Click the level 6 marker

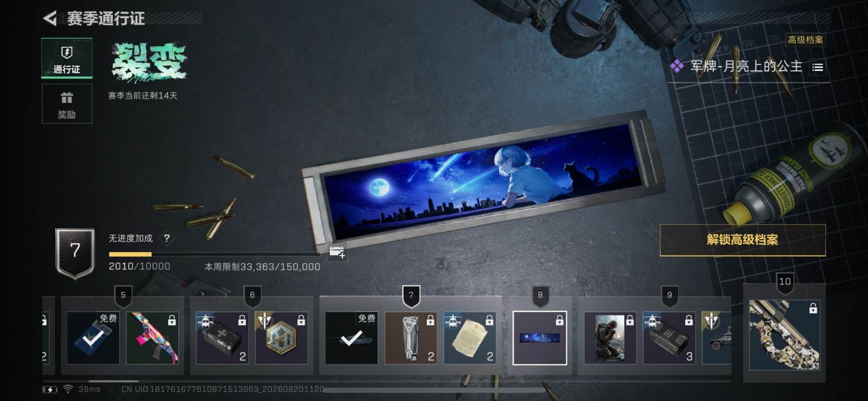click(252, 296)
